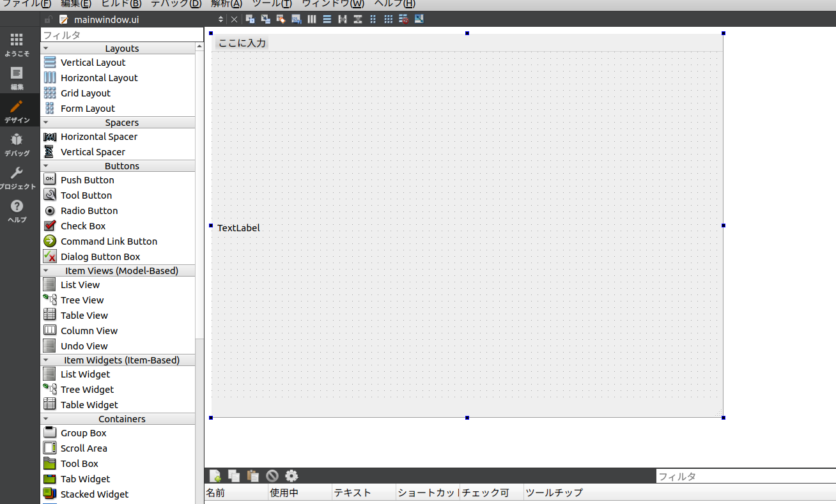The image size is (836, 504).
Task: Click the widget box scrollbar
Action: pos(200,192)
